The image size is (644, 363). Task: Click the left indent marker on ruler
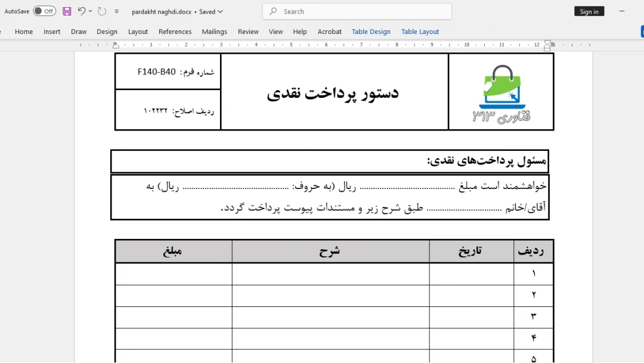click(116, 45)
